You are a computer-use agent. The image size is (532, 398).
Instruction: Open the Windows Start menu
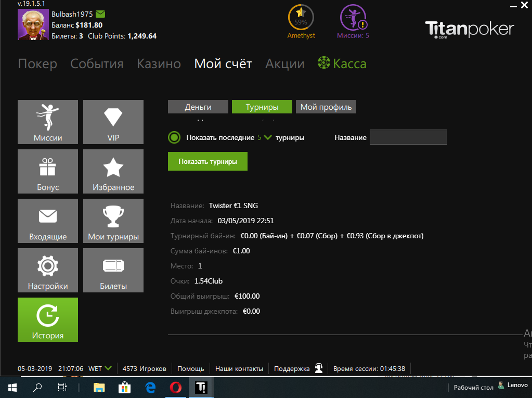pyautogui.click(x=12, y=388)
